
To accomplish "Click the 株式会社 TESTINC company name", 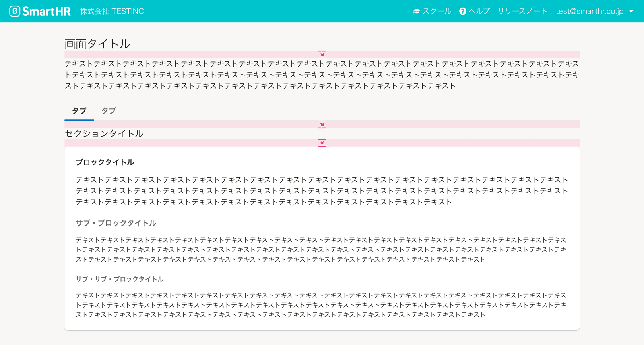I will point(112,11).
